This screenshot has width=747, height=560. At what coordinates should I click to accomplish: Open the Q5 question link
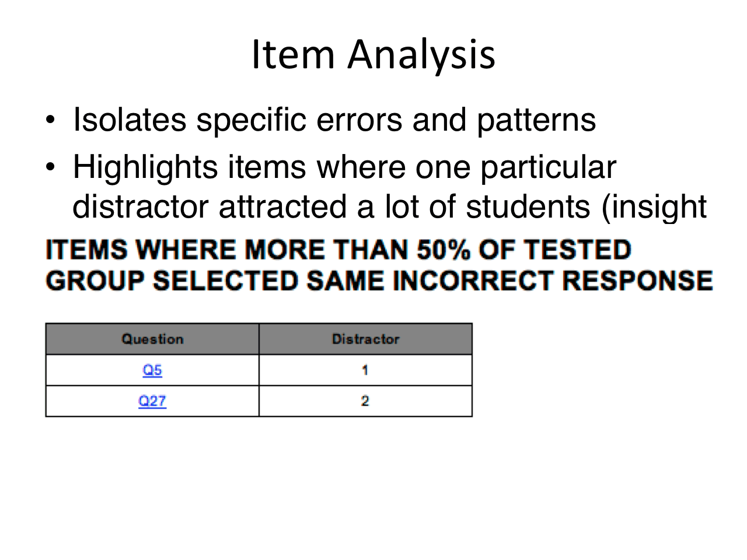pos(152,370)
